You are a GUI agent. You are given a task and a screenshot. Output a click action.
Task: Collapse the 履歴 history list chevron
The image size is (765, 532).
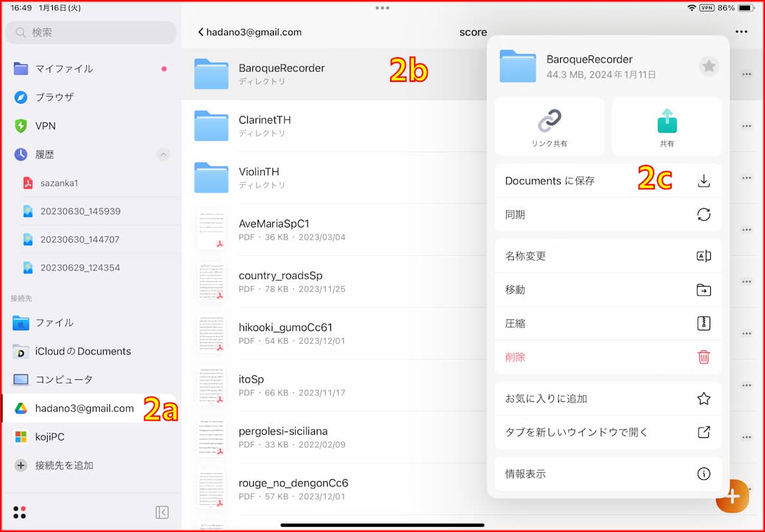163,155
